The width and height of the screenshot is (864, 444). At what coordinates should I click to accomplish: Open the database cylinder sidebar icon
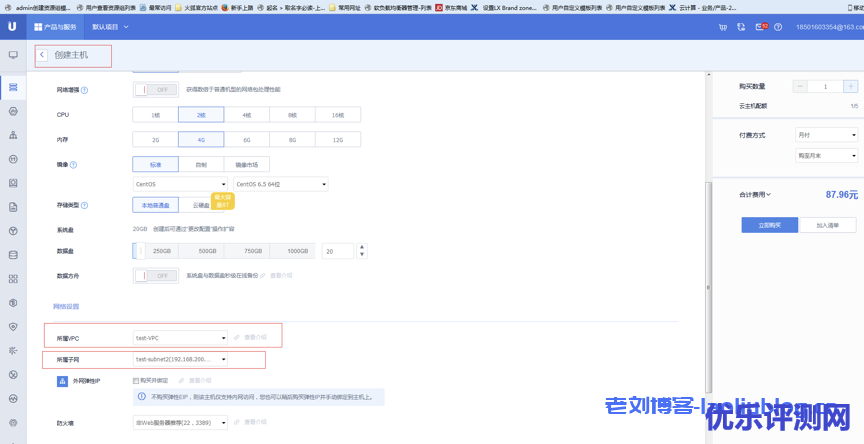13,255
